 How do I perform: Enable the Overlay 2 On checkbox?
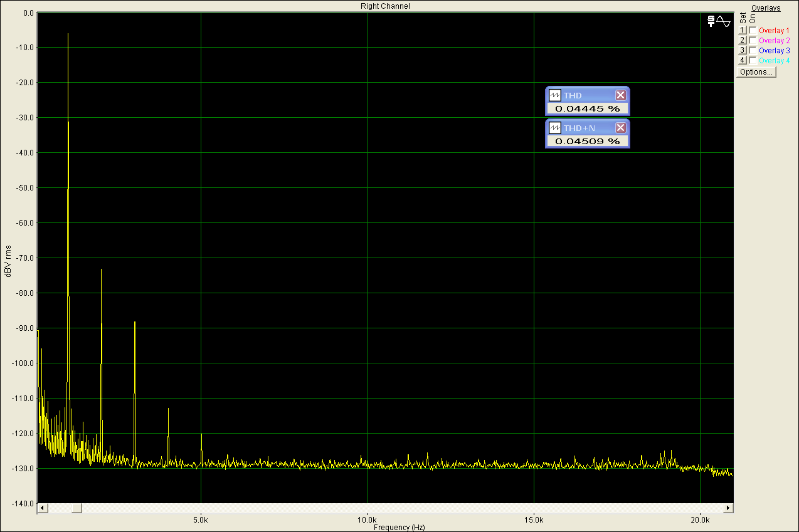[753, 40]
